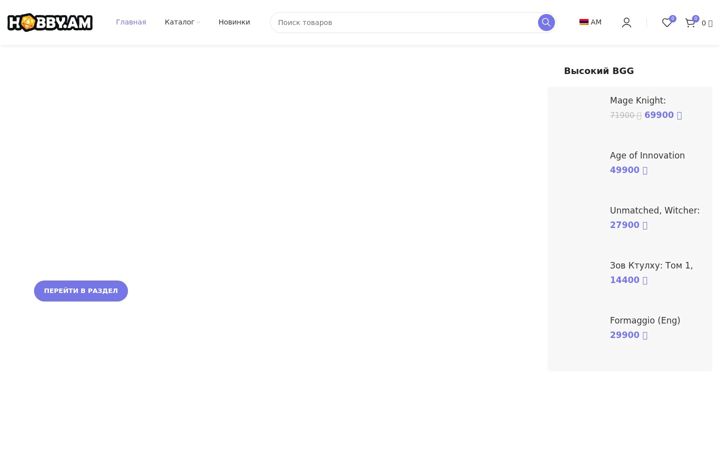
Task: Open the Новинки menu item
Action: click(x=234, y=22)
